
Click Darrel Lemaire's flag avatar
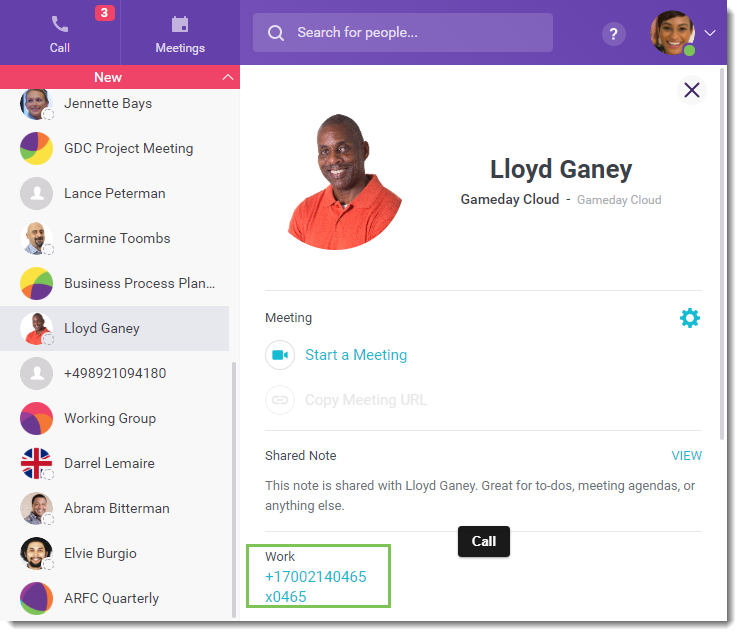click(36, 463)
